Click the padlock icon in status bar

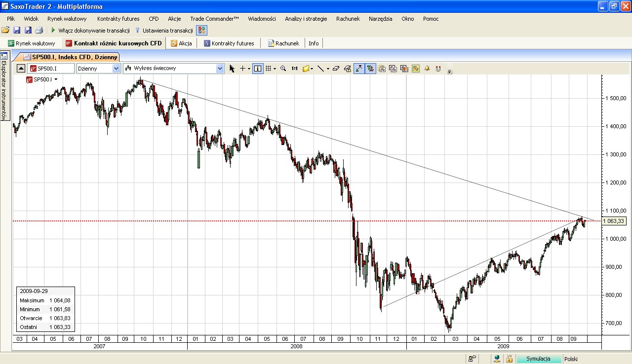pyautogui.click(x=509, y=359)
